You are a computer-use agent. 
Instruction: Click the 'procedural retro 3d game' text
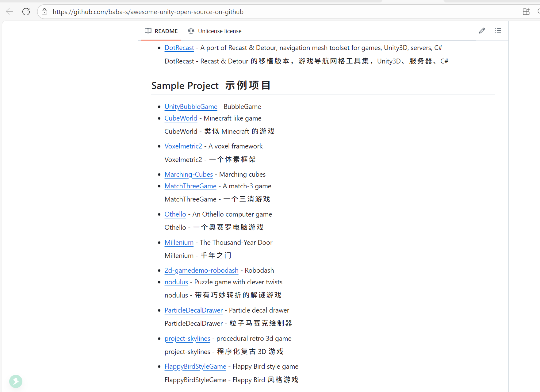254,338
